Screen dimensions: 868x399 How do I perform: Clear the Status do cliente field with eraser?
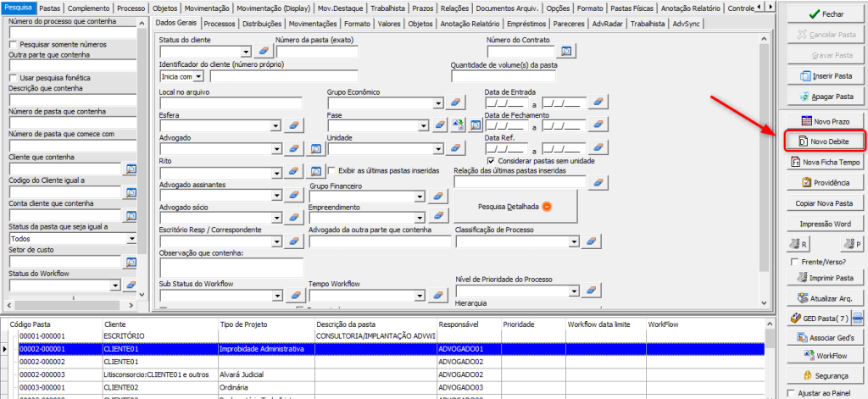(264, 52)
